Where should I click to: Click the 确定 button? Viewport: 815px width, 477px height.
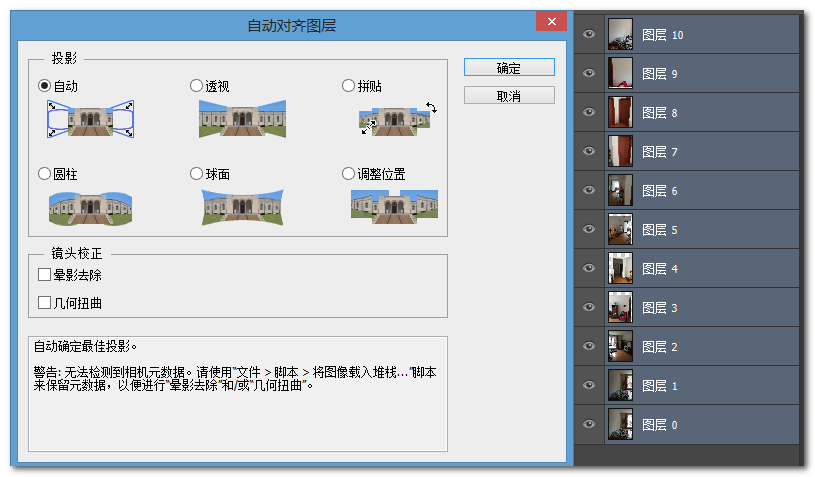tap(509, 68)
